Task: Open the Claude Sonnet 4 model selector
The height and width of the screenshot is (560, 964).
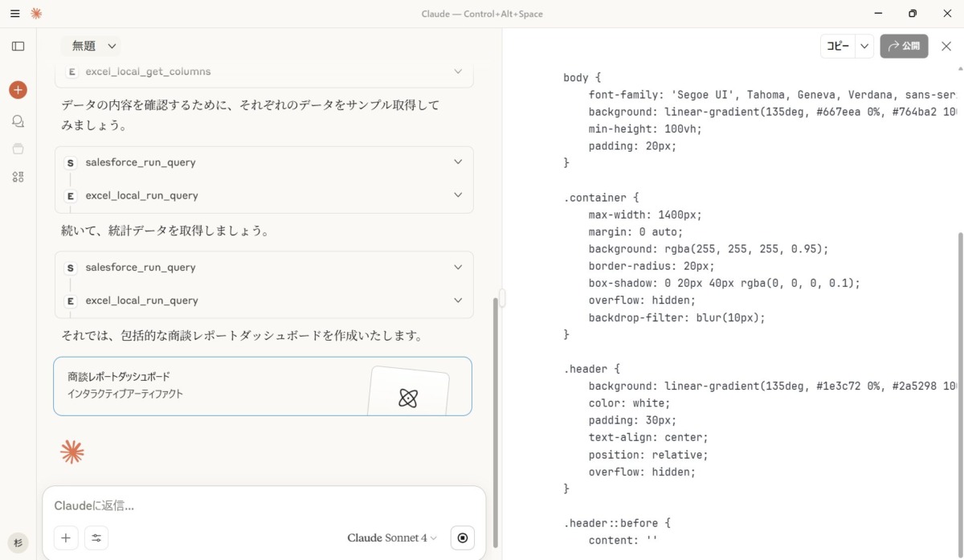Action: (x=392, y=538)
